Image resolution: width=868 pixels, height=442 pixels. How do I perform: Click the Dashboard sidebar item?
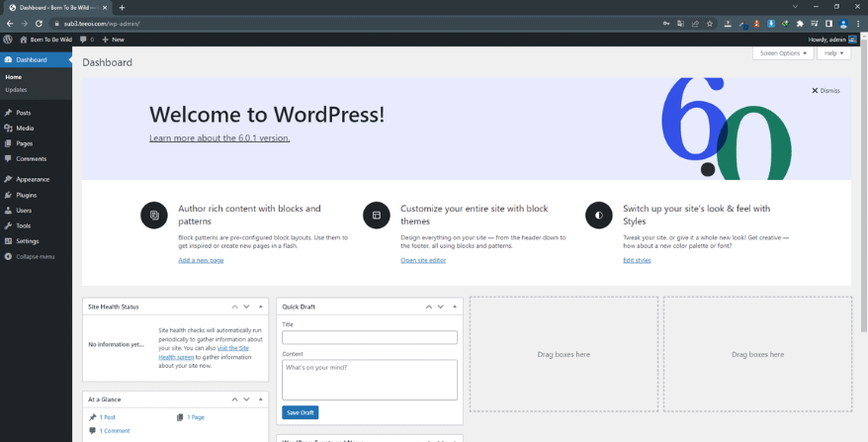(x=36, y=59)
